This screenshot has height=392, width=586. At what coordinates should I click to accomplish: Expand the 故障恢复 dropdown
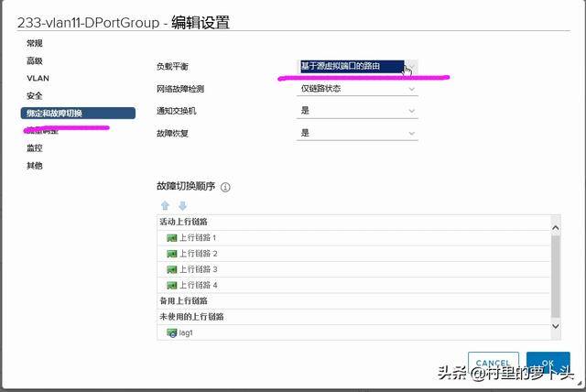(x=358, y=133)
